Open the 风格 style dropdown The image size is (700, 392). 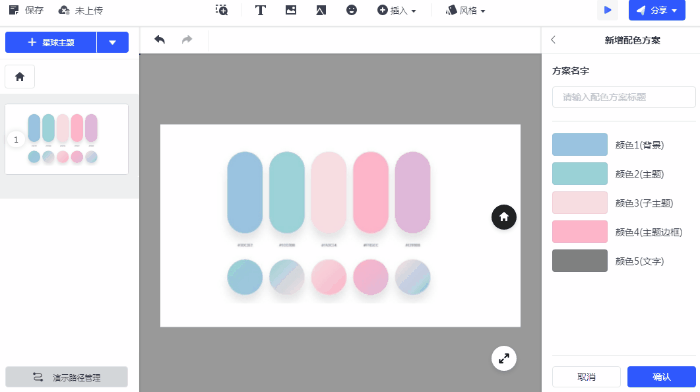(x=465, y=10)
